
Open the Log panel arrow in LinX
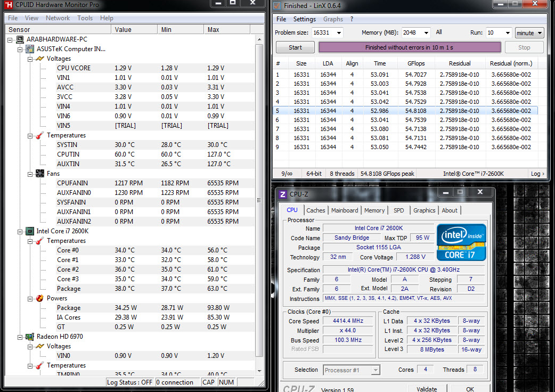537,174
